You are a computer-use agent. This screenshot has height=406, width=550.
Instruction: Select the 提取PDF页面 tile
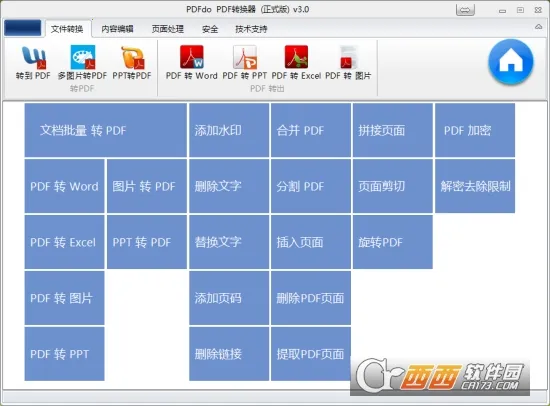click(x=311, y=354)
